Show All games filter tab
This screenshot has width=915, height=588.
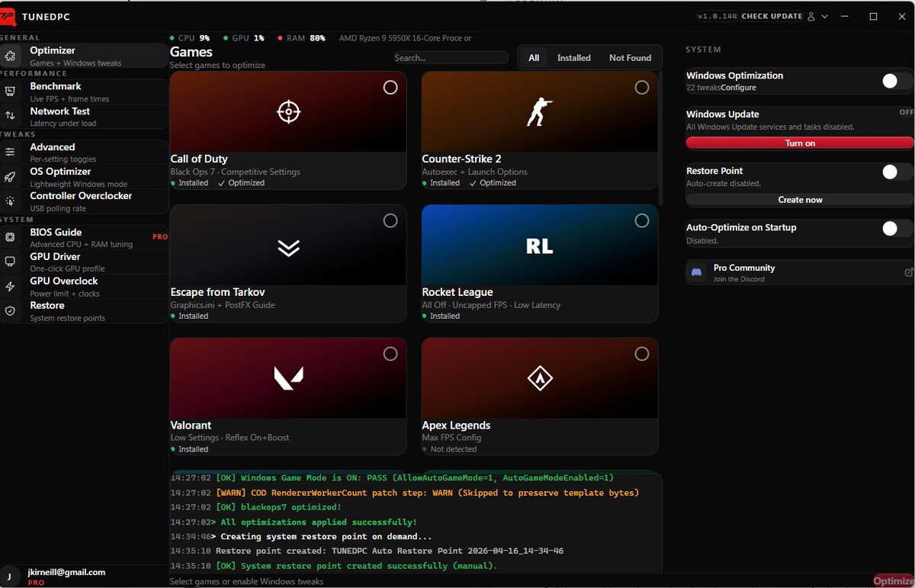534,58
